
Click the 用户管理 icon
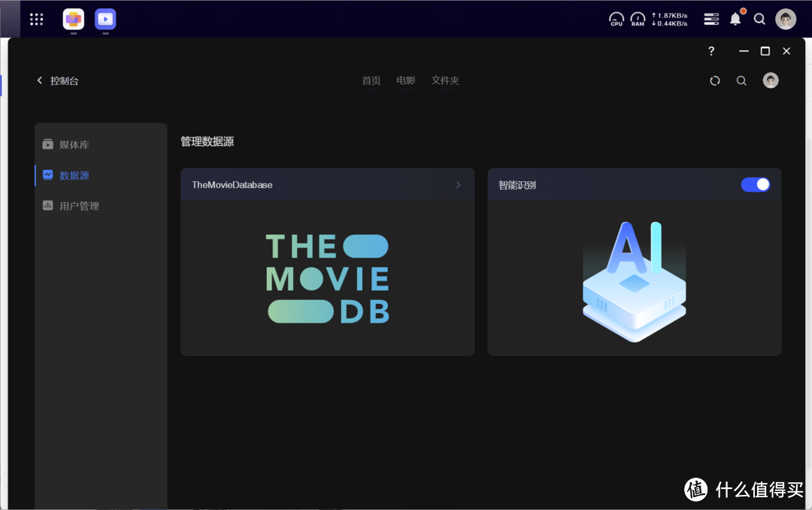click(47, 205)
